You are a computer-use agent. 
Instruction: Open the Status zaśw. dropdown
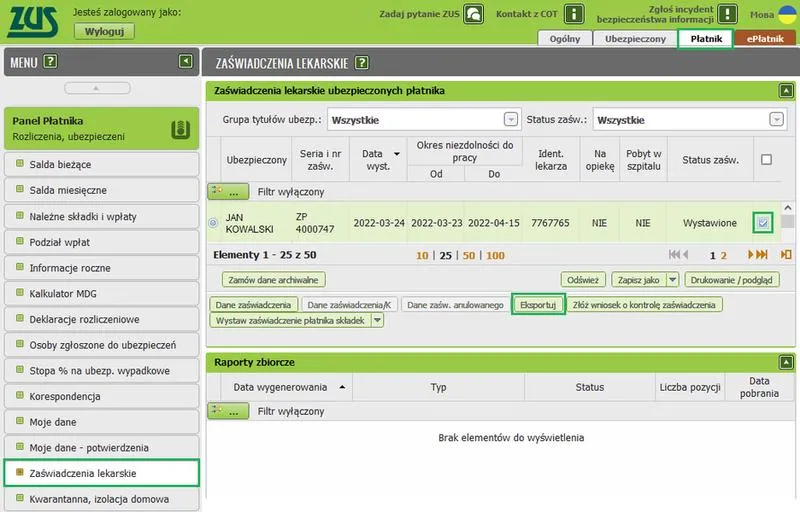click(x=777, y=119)
